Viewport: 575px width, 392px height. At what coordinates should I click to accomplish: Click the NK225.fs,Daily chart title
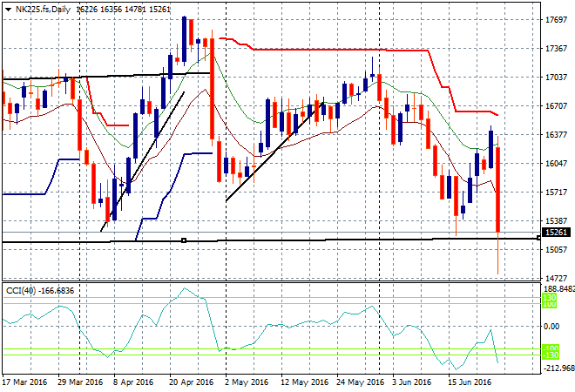(x=43, y=10)
